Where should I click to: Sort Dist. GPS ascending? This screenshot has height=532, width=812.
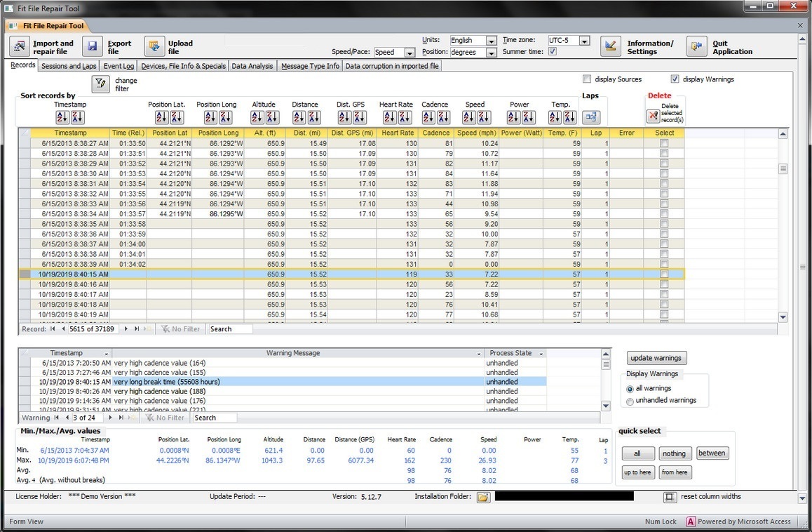click(x=344, y=117)
